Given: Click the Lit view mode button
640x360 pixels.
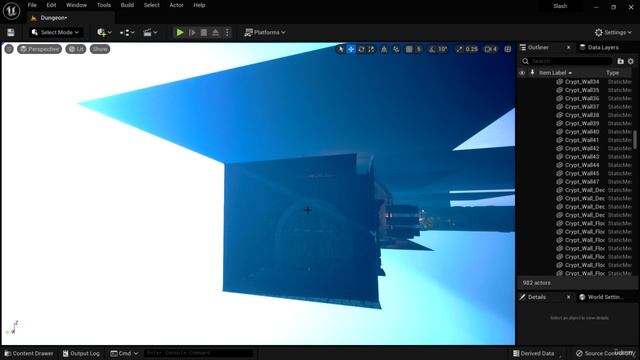Looking at the screenshot, I should coord(76,49).
